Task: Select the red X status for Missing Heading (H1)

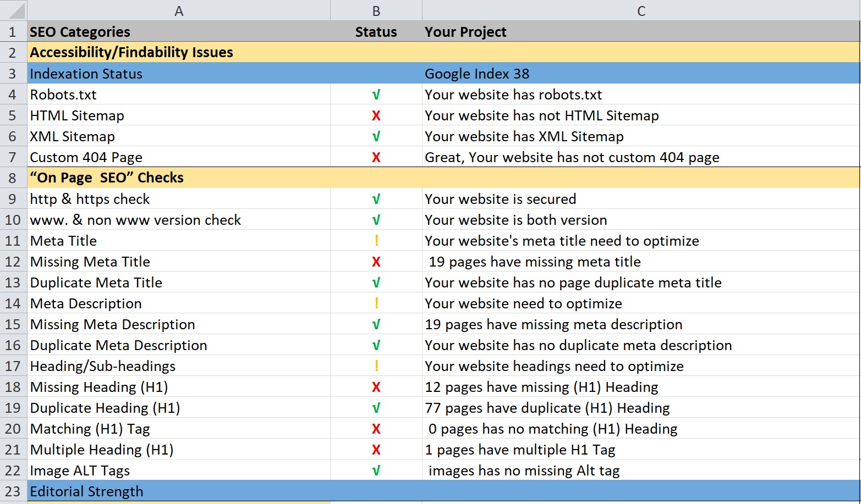Action: pyautogui.click(x=376, y=387)
